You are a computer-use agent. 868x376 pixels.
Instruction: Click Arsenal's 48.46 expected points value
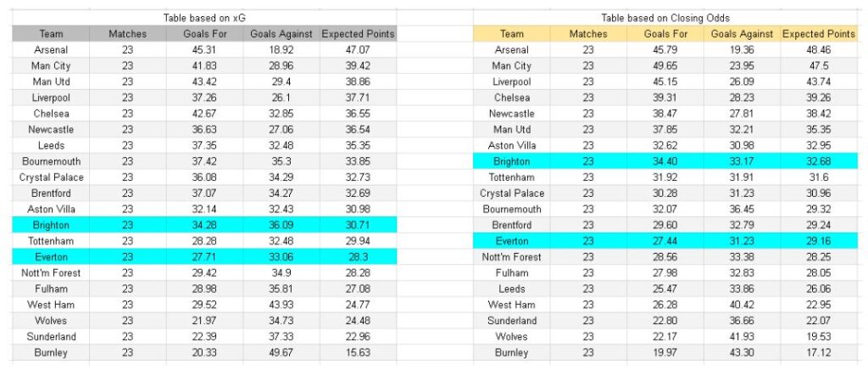818,50
